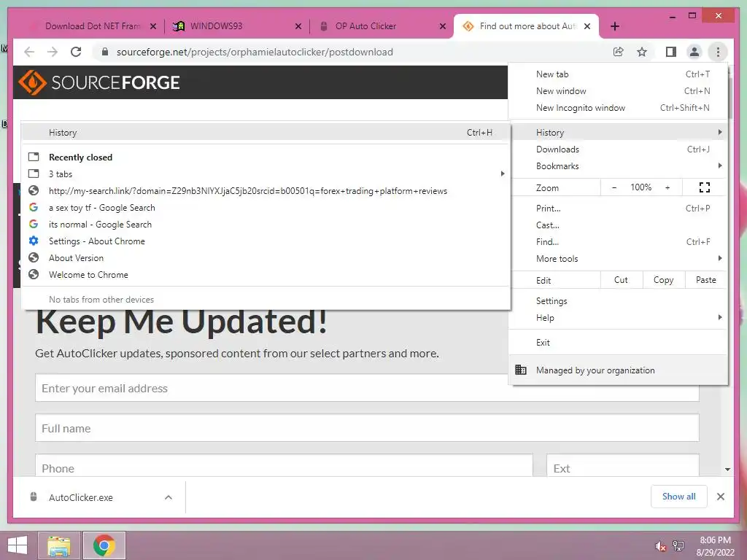The width and height of the screenshot is (747, 560).
Task: Reopen the my-search.link history entry
Action: (266, 190)
